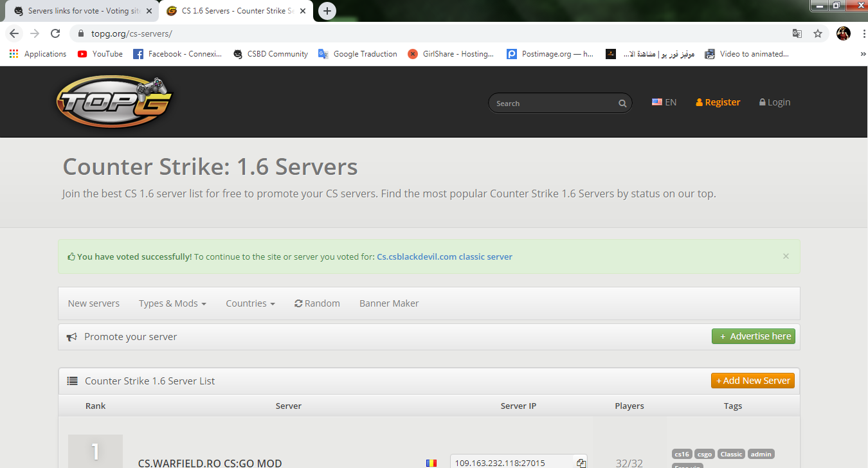The width and height of the screenshot is (868, 468).
Task: Click the Classic tag
Action: [x=731, y=454]
